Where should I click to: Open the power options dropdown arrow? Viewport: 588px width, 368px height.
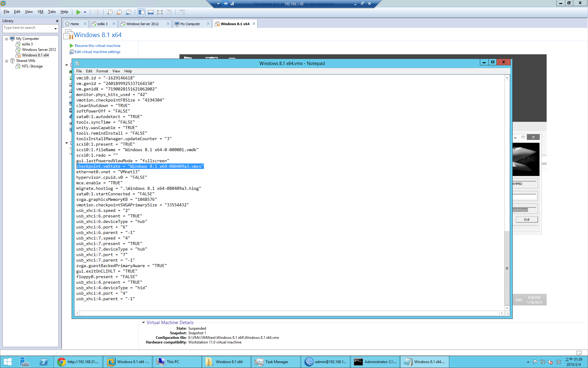[85, 12]
